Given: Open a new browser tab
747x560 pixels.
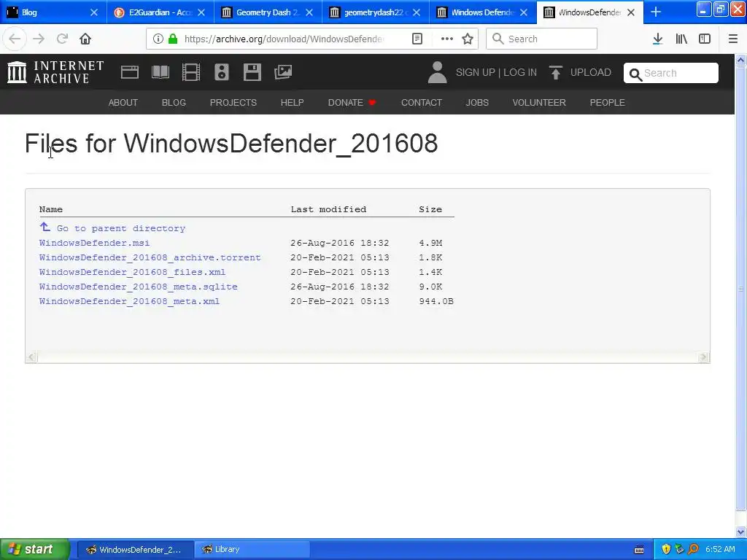Looking at the screenshot, I should click(656, 12).
